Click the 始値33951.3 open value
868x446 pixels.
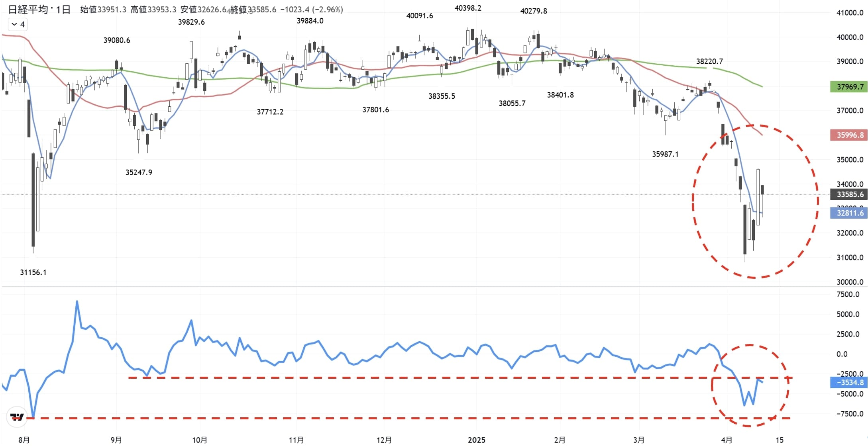[103, 10]
